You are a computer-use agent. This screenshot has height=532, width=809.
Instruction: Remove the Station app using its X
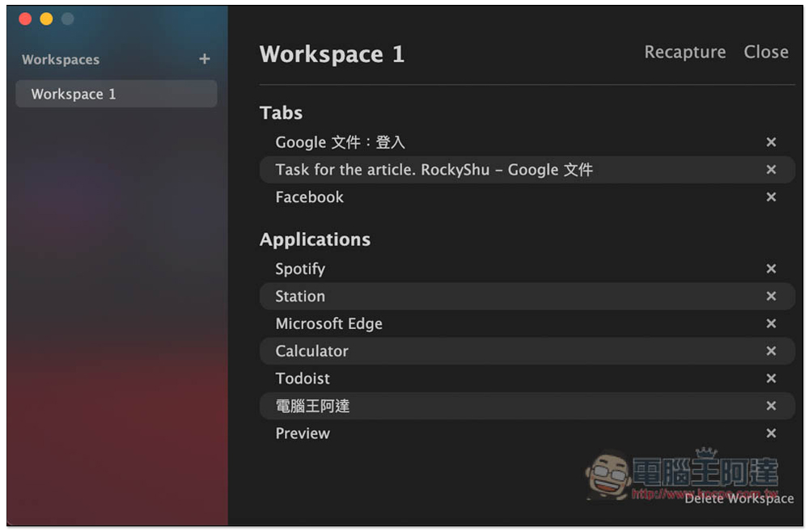click(771, 297)
